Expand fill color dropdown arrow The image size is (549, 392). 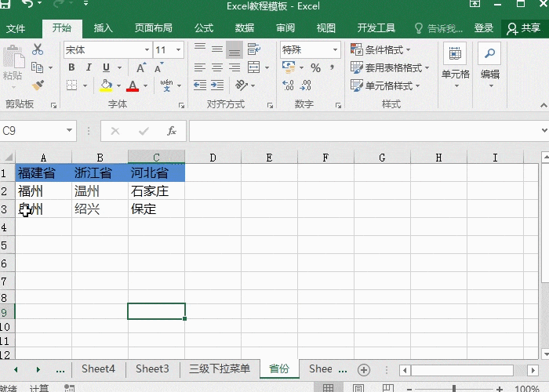pyautogui.click(x=118, y=85)
